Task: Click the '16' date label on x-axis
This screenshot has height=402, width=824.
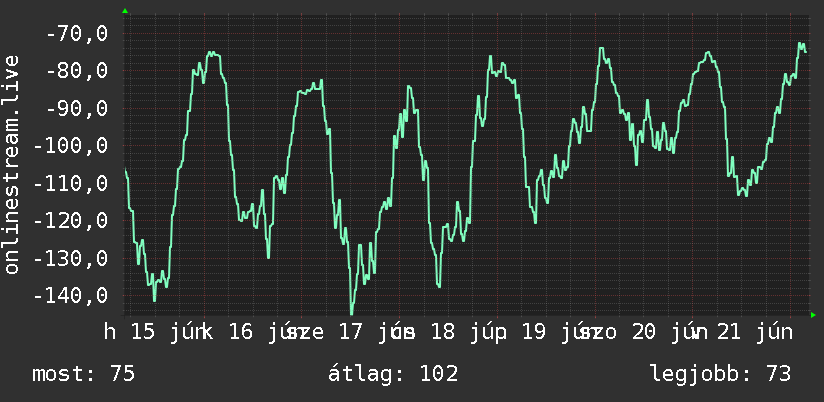Action: (x=241, y=332)
